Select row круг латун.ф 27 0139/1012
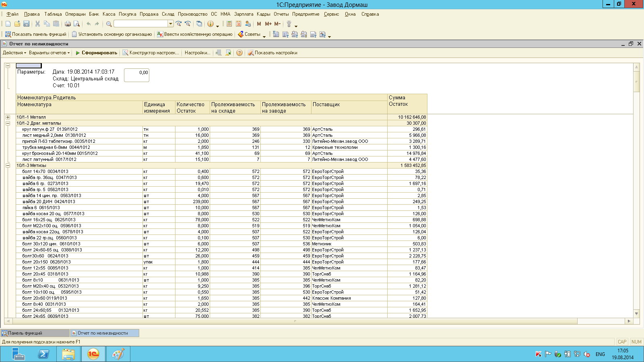 221,129
